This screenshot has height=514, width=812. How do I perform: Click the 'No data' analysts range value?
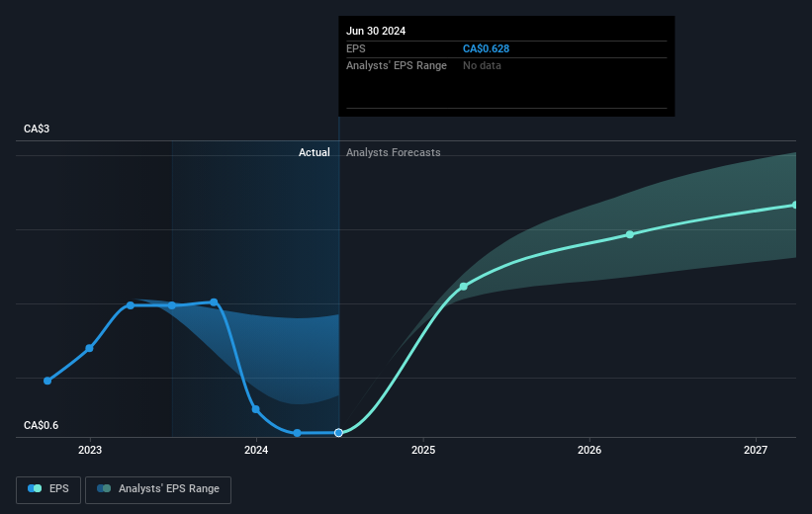click(x=482, y=66)
